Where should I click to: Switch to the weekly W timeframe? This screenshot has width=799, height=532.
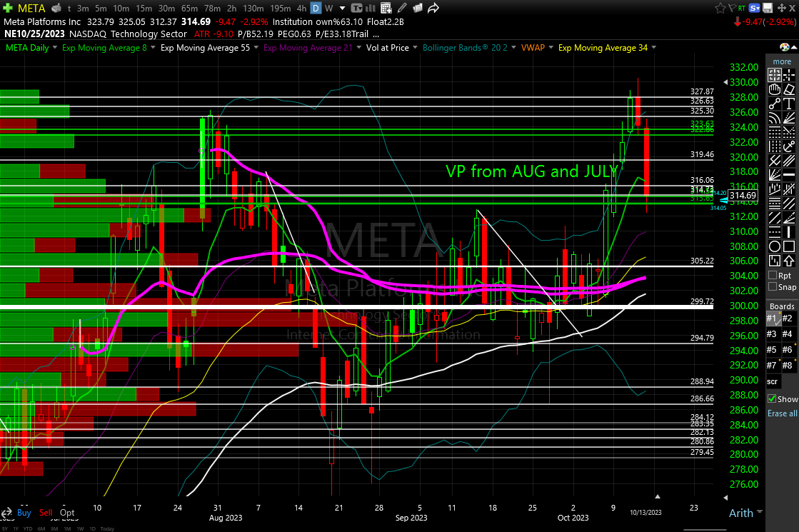click(x=328, y=9)
